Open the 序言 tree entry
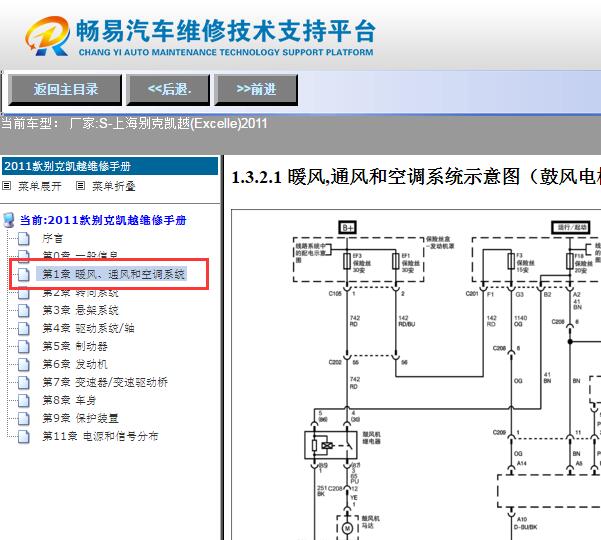This screenshot has width=601, height=540. (x=53, y=238)
